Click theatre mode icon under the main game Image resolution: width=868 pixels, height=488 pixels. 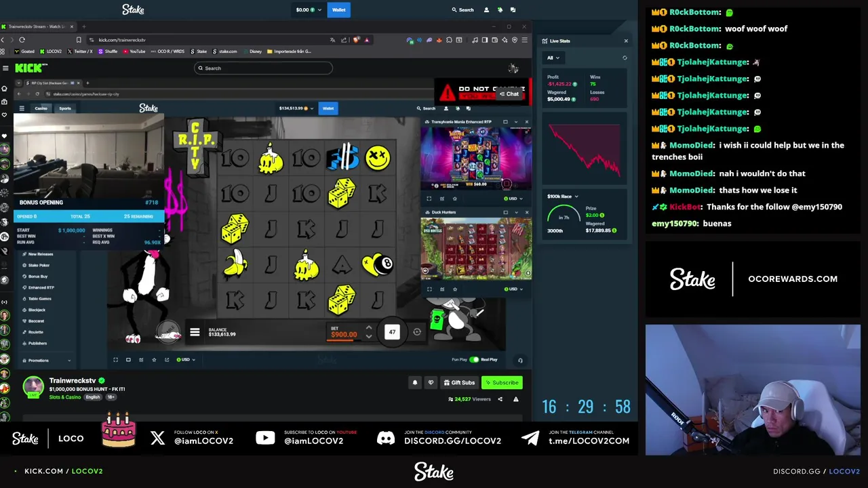tap(128, 360)
